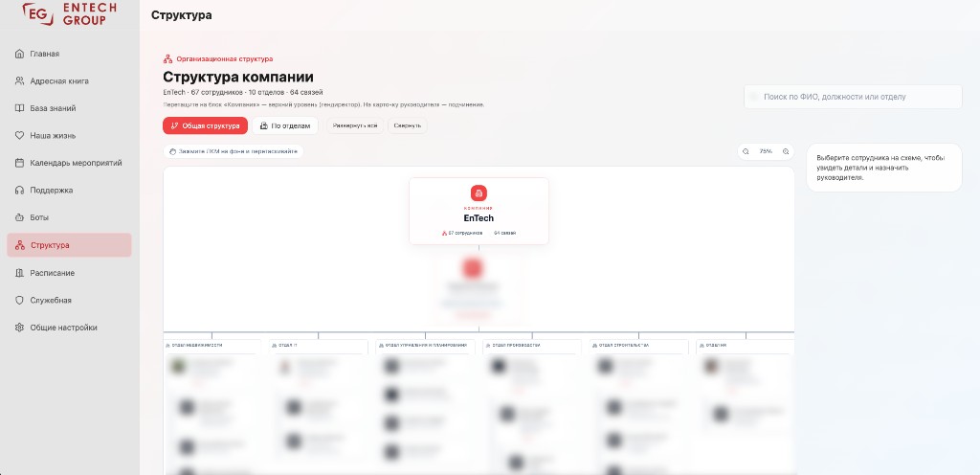This screenshot has height=475, width=980.
Task: Click the Отдел производства department icon
Action: pos(488,345)
